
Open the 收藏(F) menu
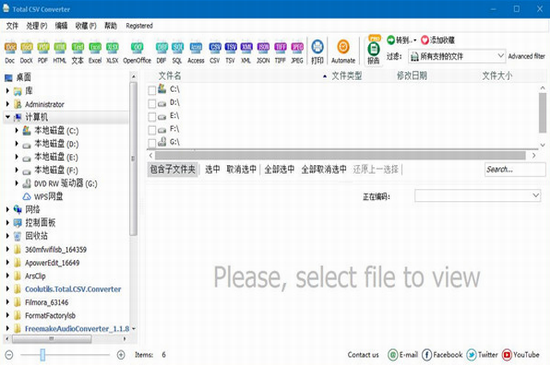tap(86, 26)
